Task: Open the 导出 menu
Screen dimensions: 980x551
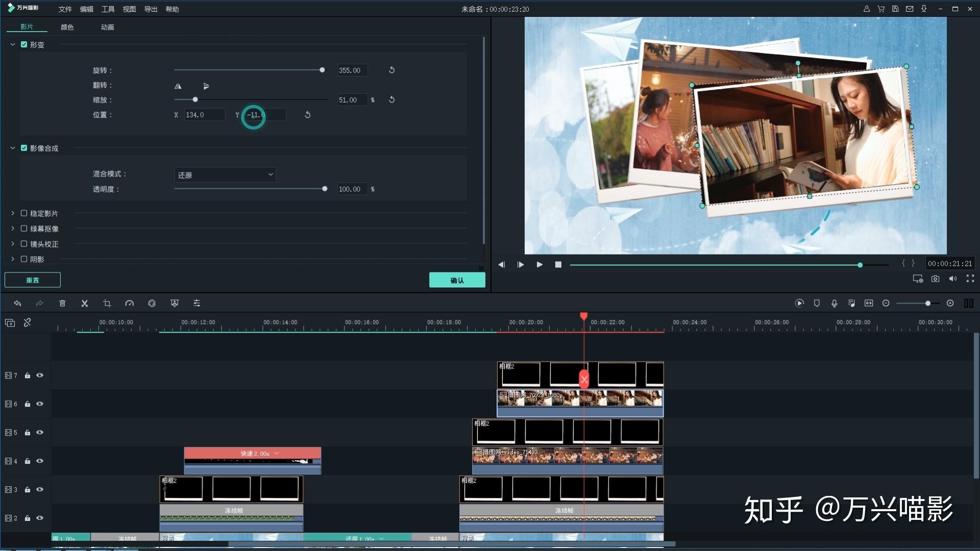Action: [151, 9]
